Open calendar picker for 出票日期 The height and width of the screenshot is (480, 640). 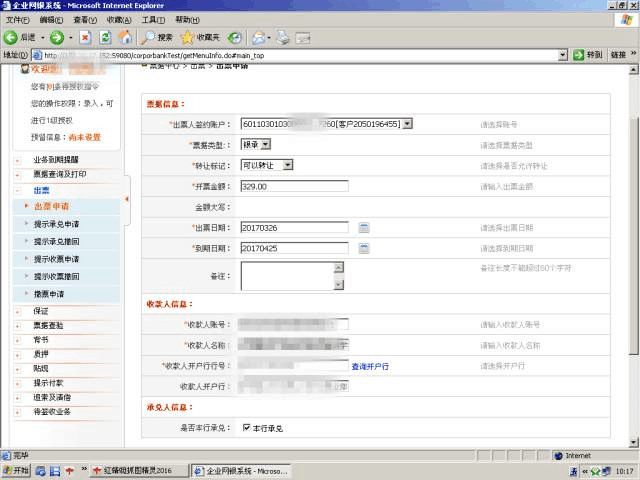pos(364,227)
